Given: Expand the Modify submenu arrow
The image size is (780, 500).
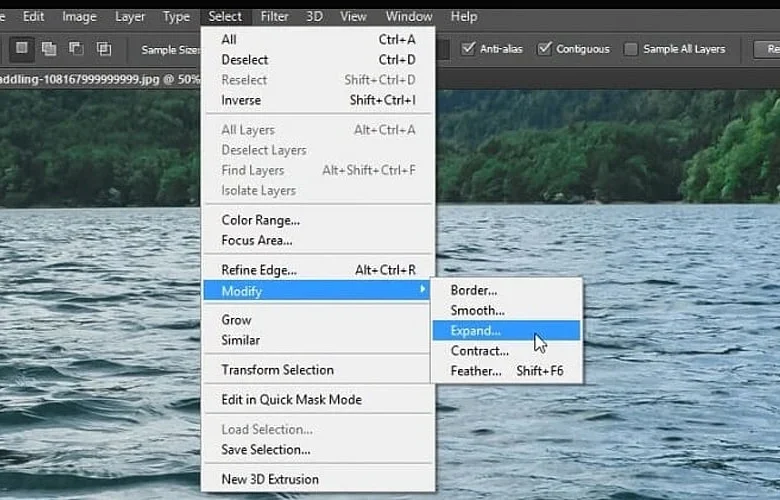Looking at the screenshot, I should (x=422, y=289).
